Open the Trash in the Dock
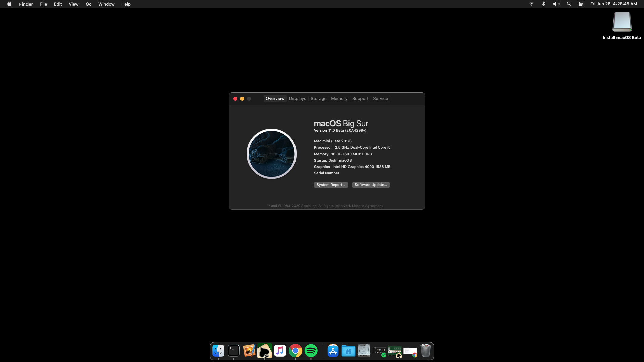Image resolution: width=644 pixels, height=362 pixels. (x=426, y=351)
